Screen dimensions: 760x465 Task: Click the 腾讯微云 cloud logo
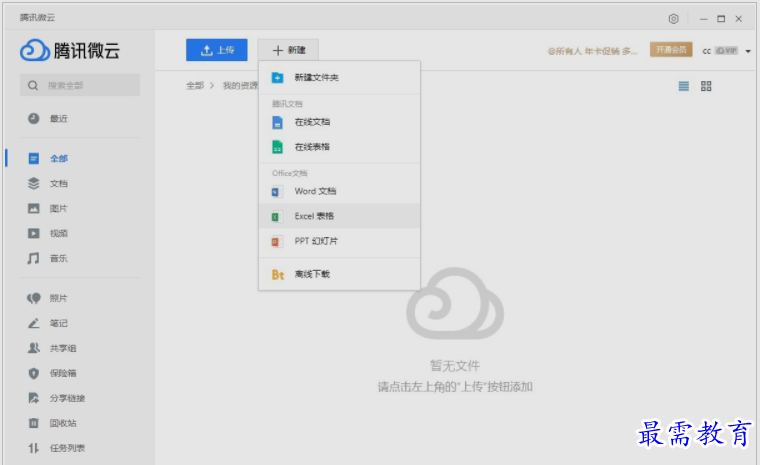(x=70, y=50)
